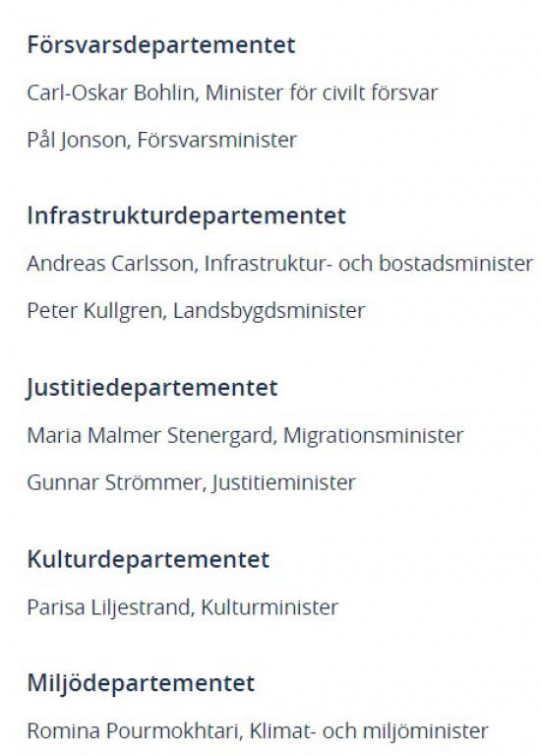Click the name Carl-Oskar Bohlin

(x=110, y=93)
